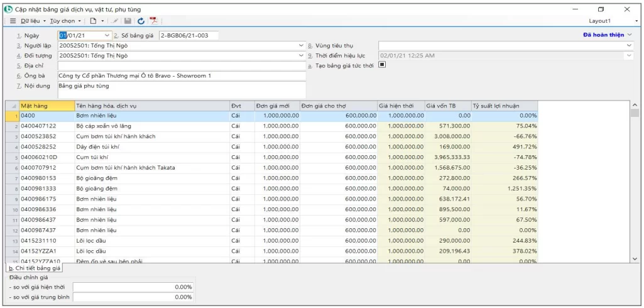The width and height of the screenshot is (644, 308).
Task: Click the hamburger menu icon in toolbar
Action: pyautogui.click(x=13, y=21)
